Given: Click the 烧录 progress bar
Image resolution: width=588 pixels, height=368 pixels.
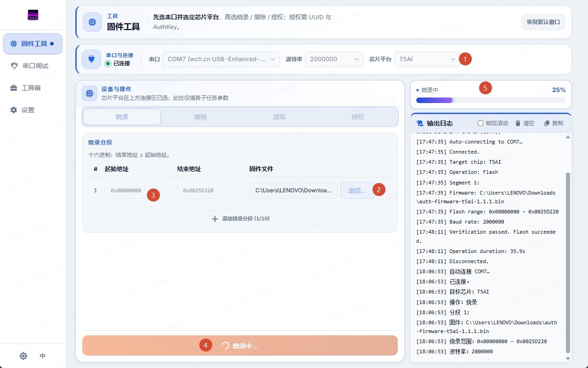Looking at the screenshot, I should pyautogui.click(x=491, y=100).
